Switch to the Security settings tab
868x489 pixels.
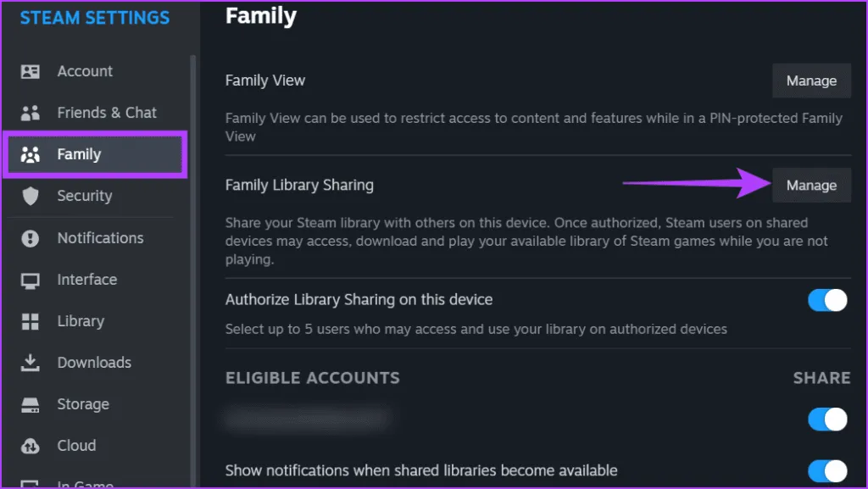pos(84,196)
